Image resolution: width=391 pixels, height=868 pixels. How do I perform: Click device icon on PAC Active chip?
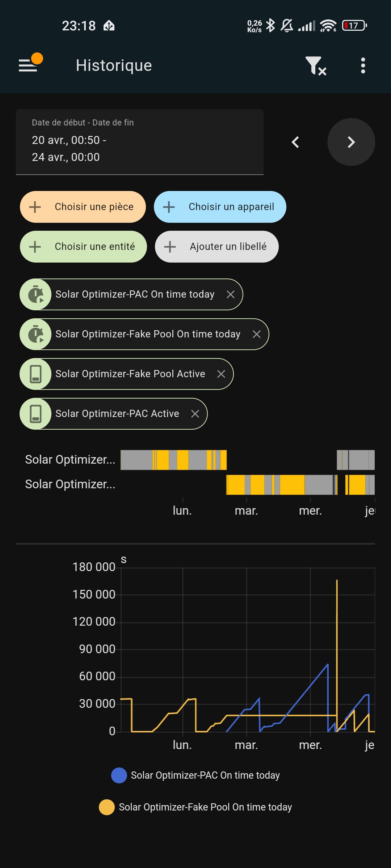pyautogui.click(x=36, y=414)
